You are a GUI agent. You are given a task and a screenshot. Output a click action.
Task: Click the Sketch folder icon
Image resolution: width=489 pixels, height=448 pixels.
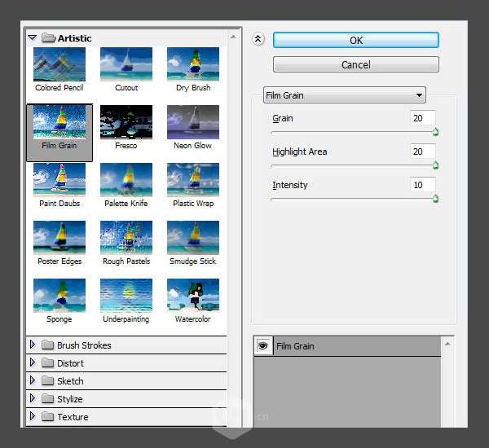click(48, 380)
